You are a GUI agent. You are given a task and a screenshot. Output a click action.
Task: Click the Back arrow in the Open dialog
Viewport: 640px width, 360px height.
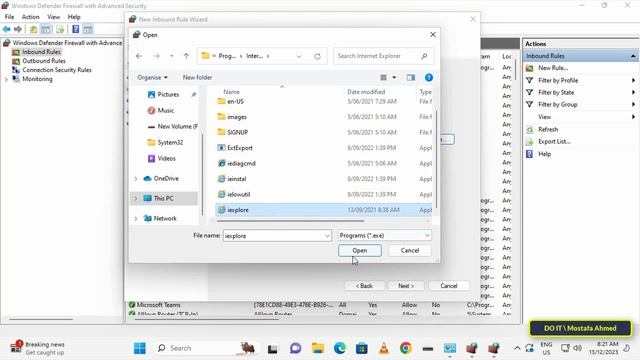tap(139, 56)
